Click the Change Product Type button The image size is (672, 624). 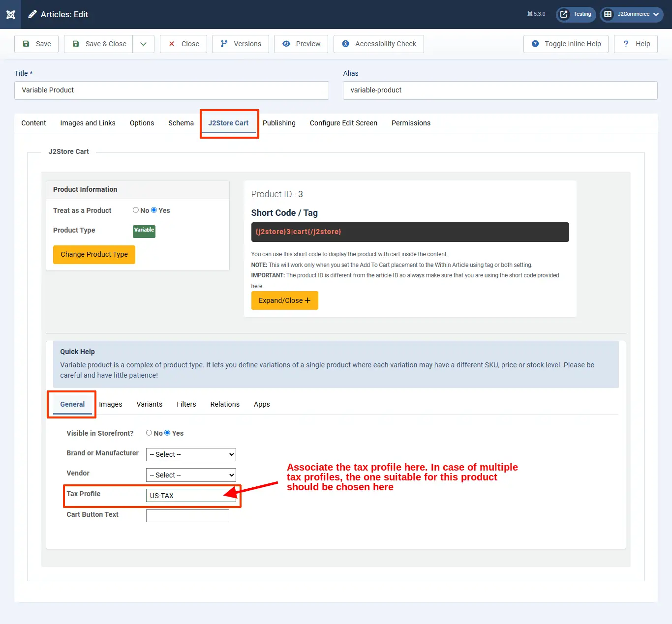click(94, 254)
